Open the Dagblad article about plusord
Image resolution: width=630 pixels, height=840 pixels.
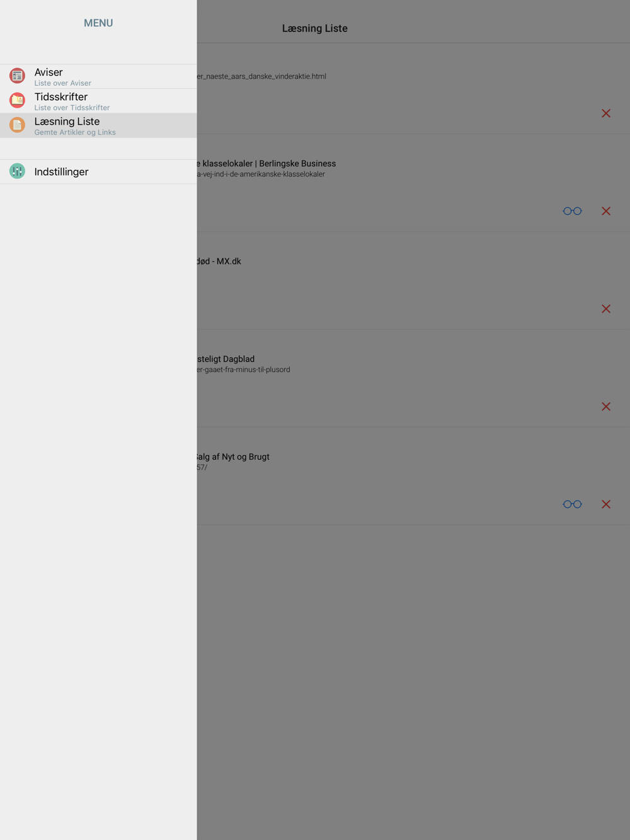[413, 378]
